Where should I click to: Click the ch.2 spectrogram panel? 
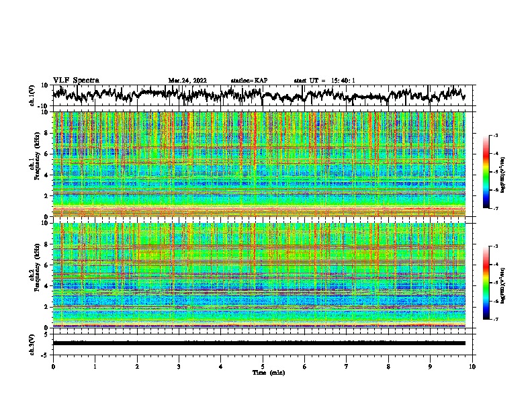[x=259, y=275]
